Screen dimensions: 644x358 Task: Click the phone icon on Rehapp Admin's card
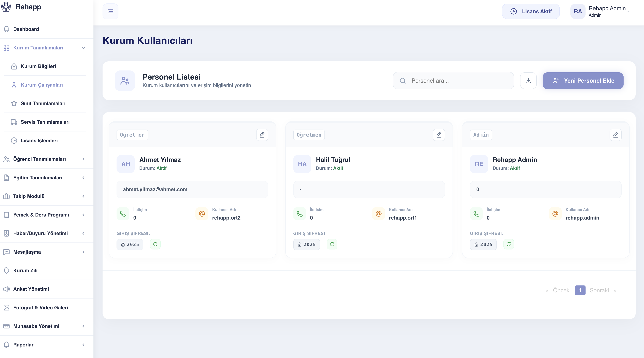coord(477,213)
